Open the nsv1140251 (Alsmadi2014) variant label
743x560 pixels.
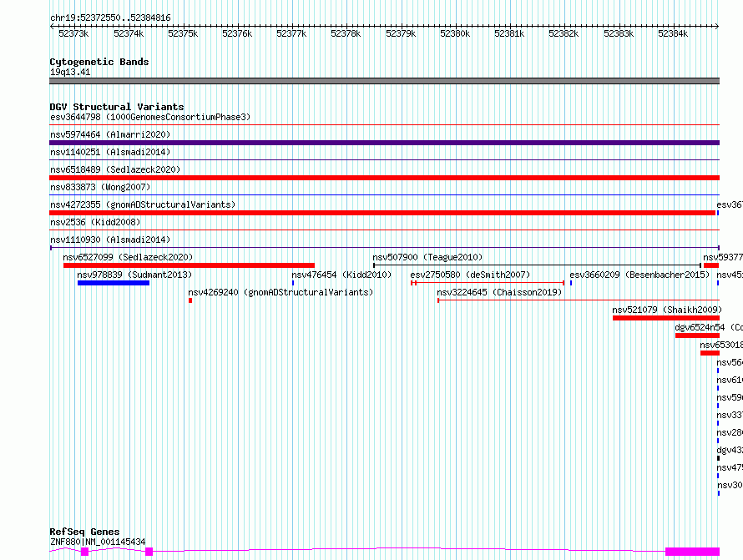[x=110, y=152]
